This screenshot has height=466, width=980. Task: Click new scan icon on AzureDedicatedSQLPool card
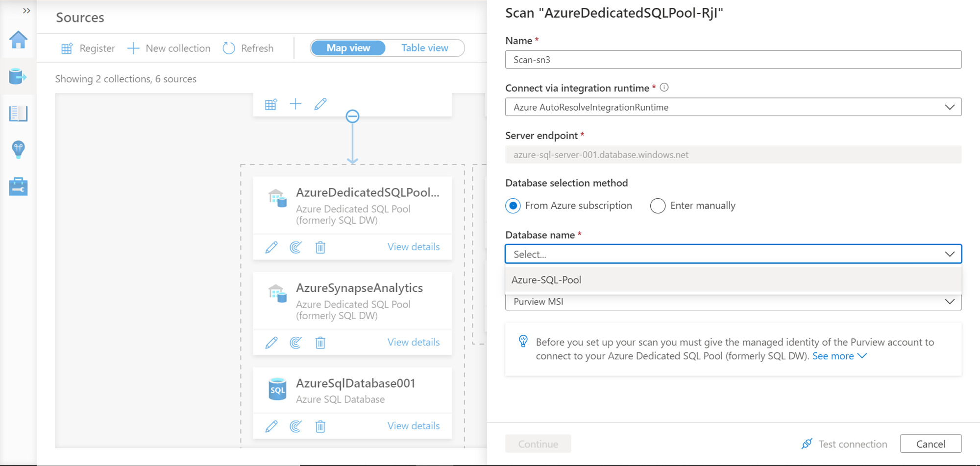tap(295, 247)
